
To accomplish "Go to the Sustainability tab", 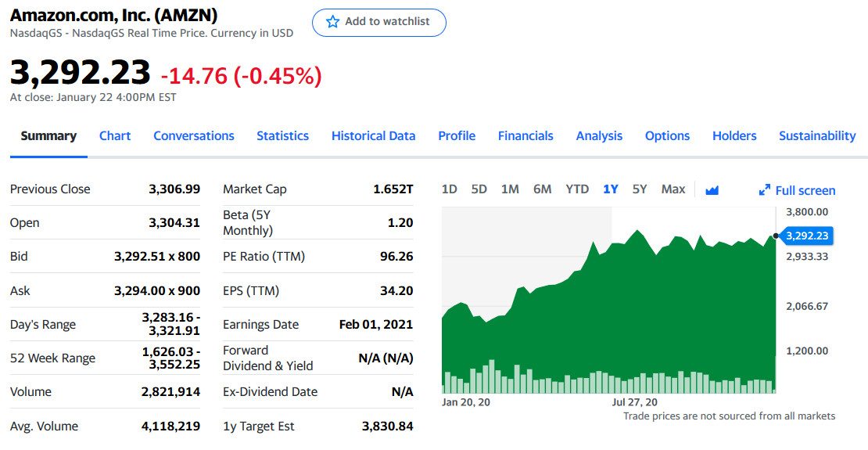I will tap(817, 135).
